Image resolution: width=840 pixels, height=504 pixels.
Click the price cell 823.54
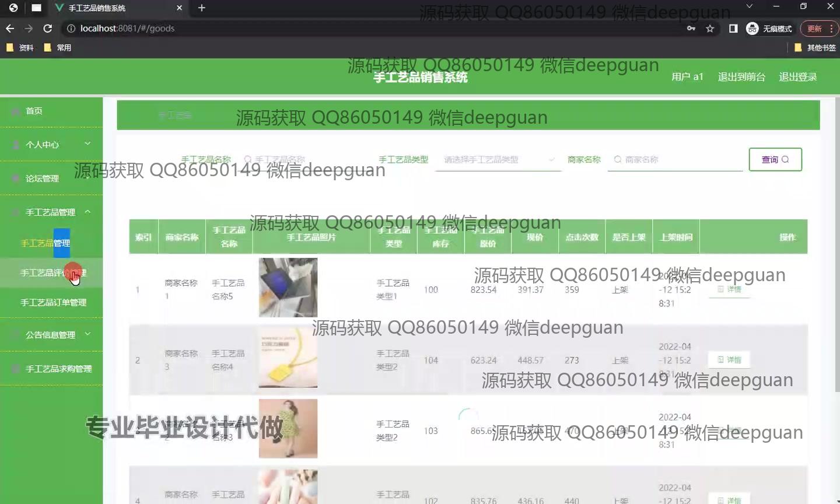[484, 289]
